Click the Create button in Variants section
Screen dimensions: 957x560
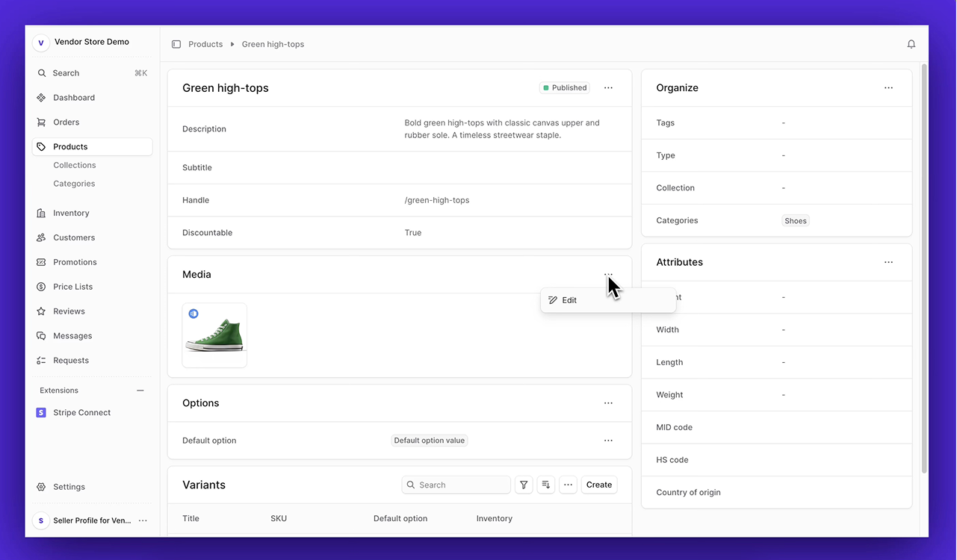[598, 485]
